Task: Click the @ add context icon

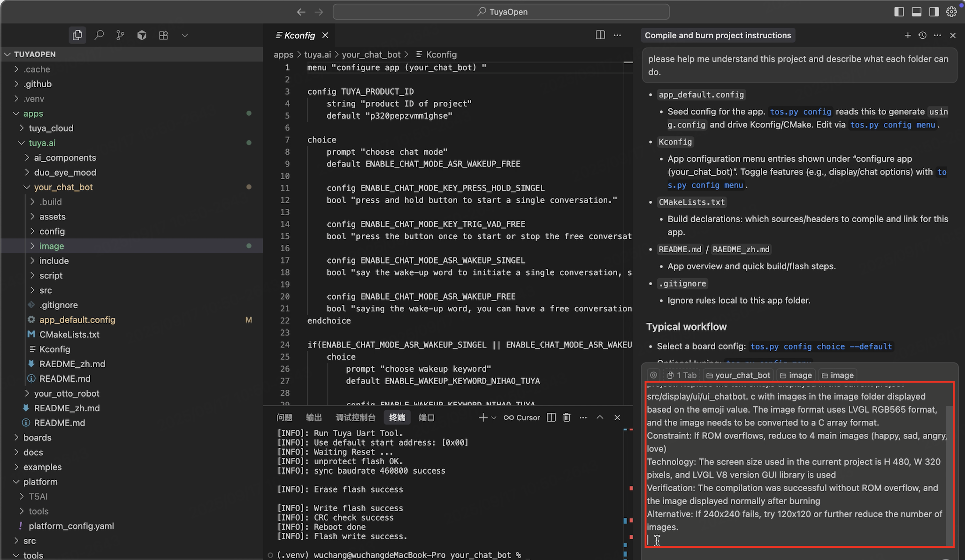Action: coord(653,375)
